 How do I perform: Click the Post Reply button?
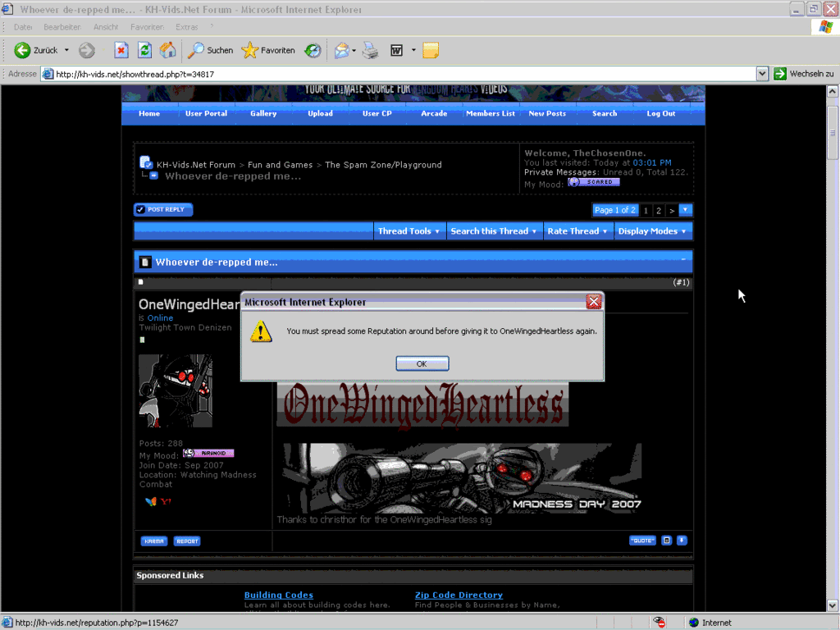(x=163, y=209)
